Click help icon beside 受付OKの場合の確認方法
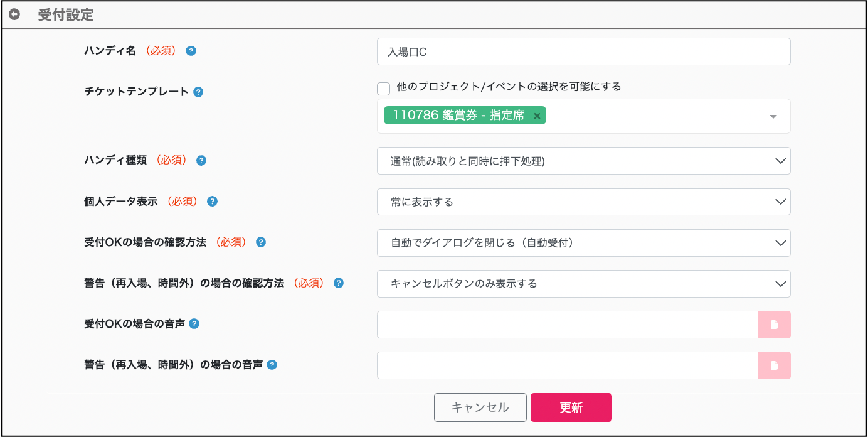Image resolution: width=868 pixels, height=437 pixels. click(261, 242)
